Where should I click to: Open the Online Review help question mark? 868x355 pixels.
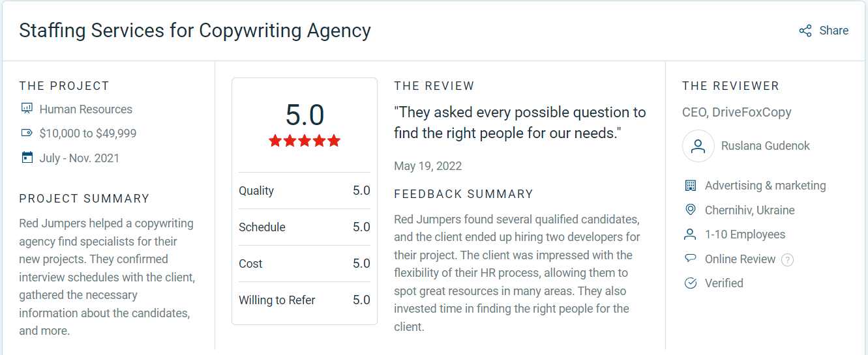click(788, 259)
